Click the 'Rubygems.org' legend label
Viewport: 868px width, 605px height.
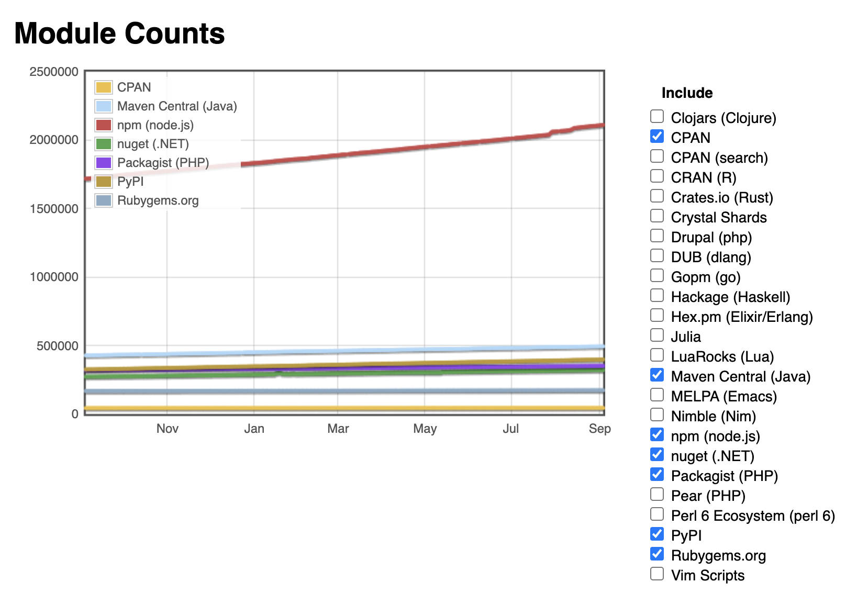click(x=158, y=201)
